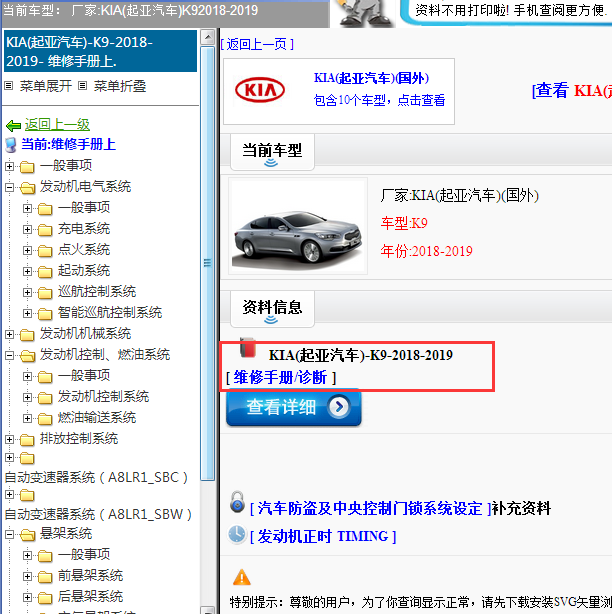Click 菜单展开 menu option
Screen dimensions: 612x614
(x=46, y=86)
